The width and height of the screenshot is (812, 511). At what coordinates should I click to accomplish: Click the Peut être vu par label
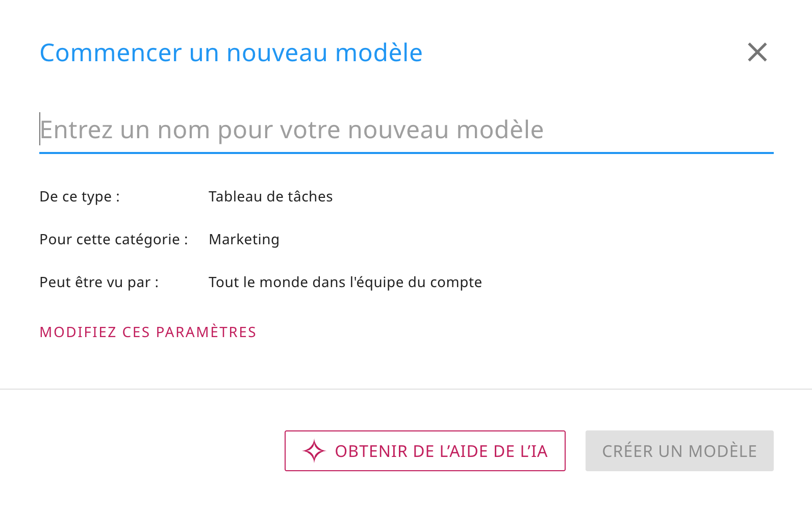click(99, 282)
